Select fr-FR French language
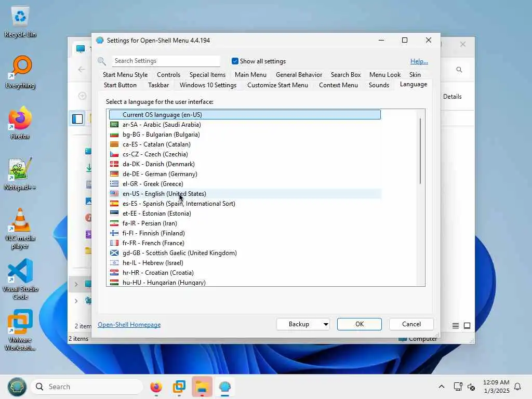The width and height of the screenshot is (532, 399). coord(245,243)
